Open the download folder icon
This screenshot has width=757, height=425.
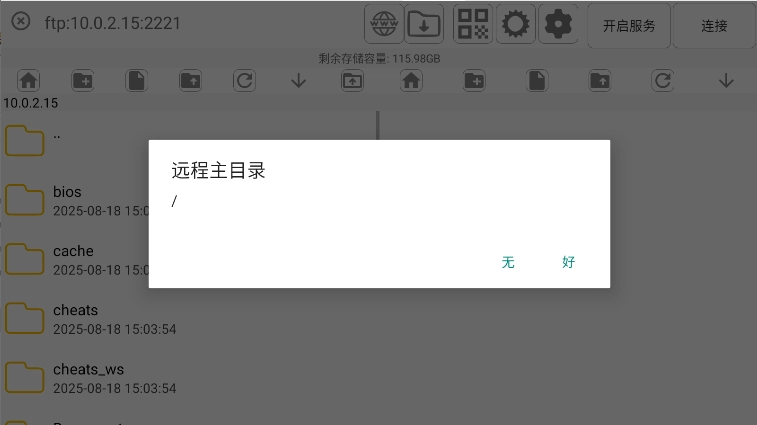(x=424, y=24)
